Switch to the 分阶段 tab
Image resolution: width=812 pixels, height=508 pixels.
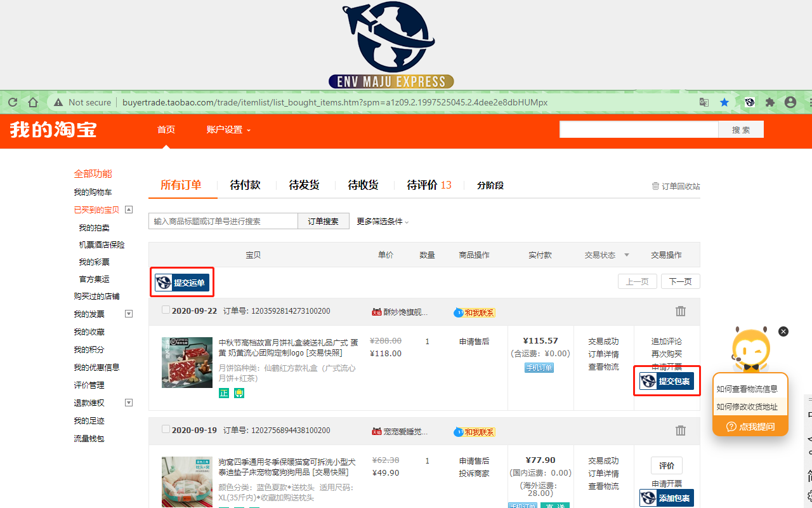click(x=490, y=185)
